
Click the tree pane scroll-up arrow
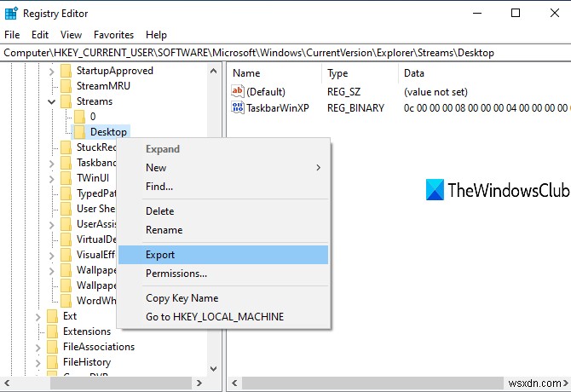coord(214,71)
